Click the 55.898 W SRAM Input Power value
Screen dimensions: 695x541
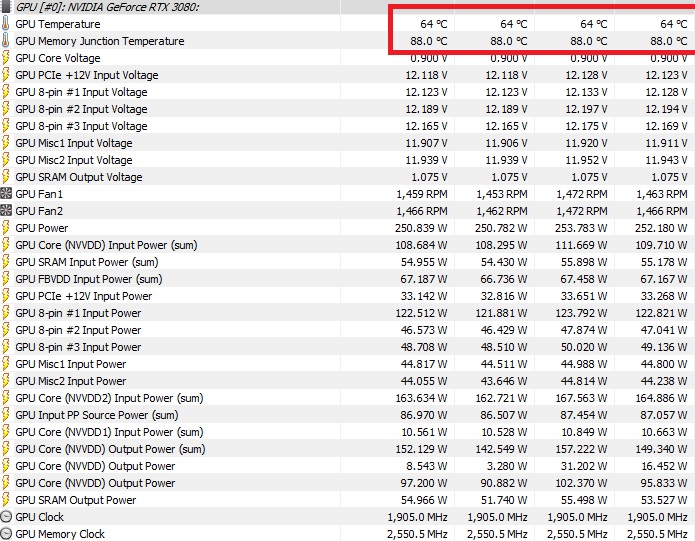point(584,262)
